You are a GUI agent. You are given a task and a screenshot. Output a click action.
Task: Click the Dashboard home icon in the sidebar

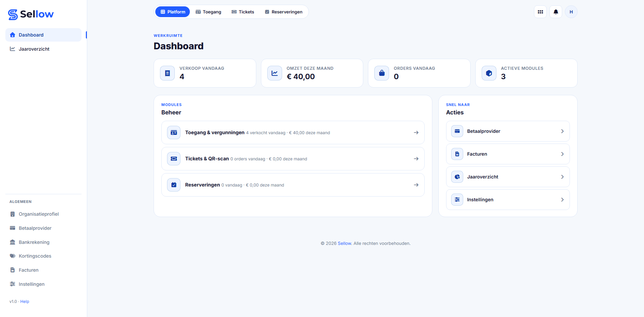pyautogui.click(x=12, y=35)
